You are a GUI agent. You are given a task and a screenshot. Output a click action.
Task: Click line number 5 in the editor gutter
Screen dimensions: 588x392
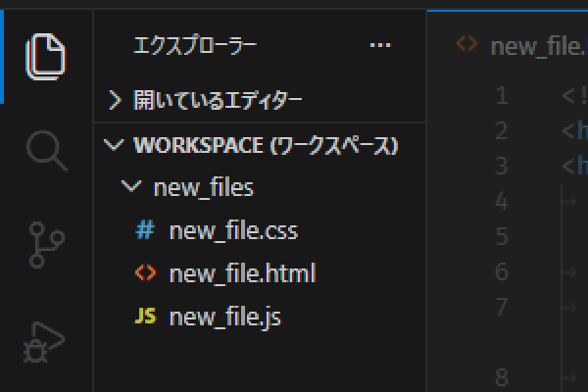pos(501,236)
